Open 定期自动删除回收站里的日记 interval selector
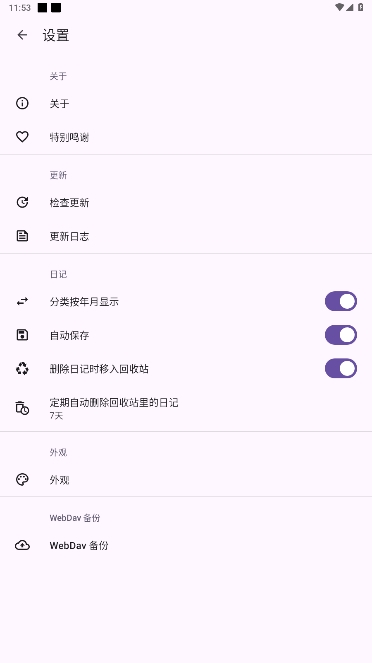The width and height of the screenshot is (372, 663). click(x=186, y=408)
